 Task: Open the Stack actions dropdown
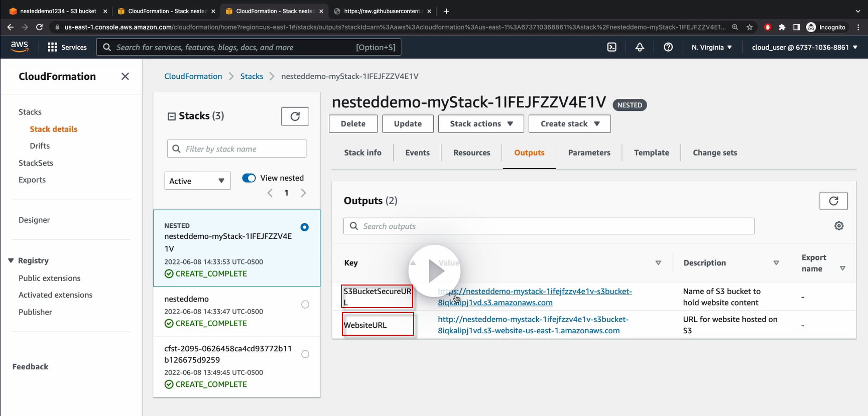point(481,124)
